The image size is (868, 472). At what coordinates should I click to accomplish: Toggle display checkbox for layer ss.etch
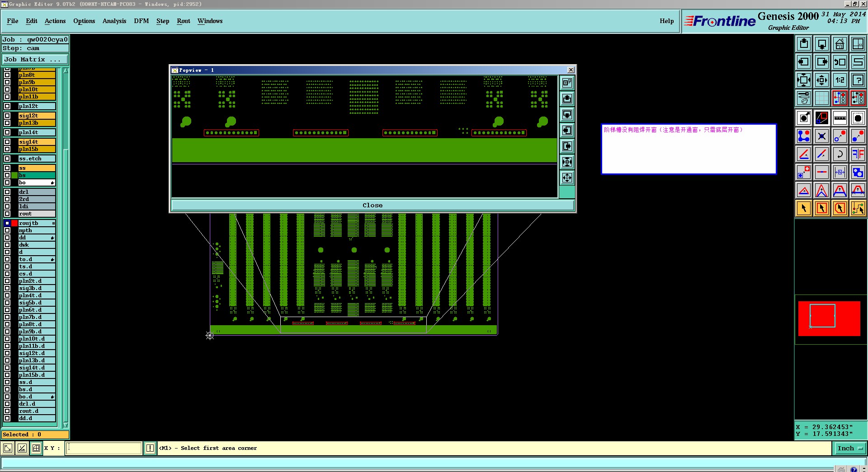click(x=7, y=159)
